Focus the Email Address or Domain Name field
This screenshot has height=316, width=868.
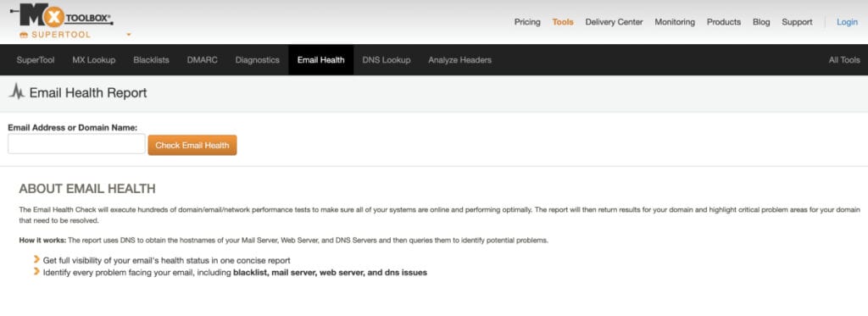point(76,144)
